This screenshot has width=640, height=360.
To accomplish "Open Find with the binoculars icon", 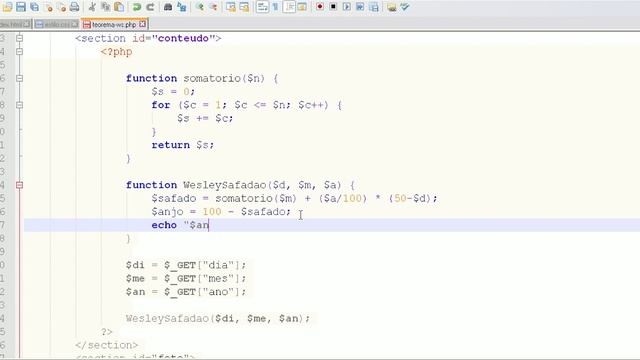I will click(168, 7).
